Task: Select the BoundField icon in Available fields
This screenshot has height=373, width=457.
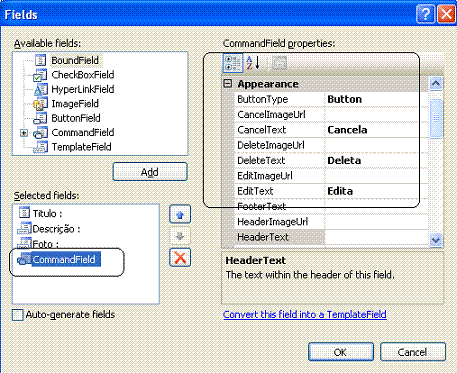Action: (x=40, y=60)
